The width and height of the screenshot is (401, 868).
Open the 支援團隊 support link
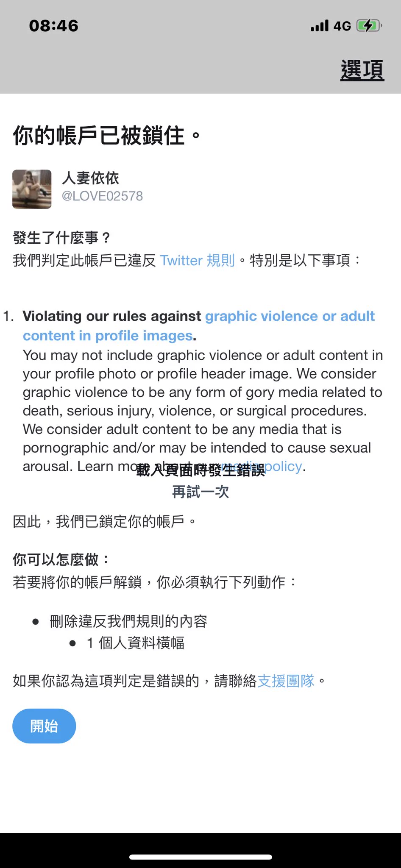(286, 681)
